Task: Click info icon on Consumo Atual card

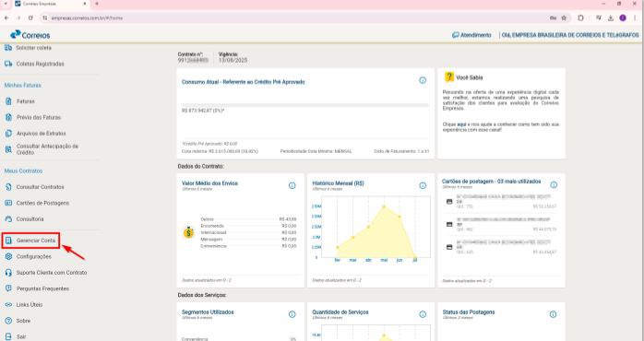Action: coord(423,80)
